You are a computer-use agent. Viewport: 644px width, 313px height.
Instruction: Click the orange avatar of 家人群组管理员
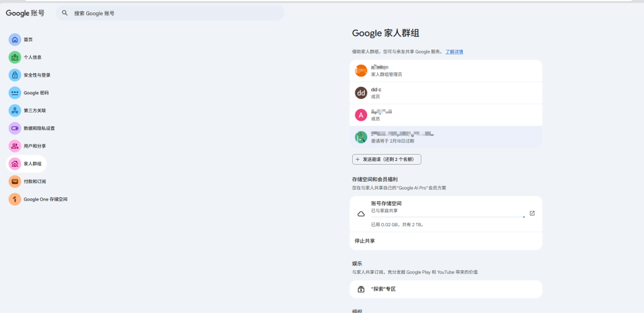click(x=360, y=70)
